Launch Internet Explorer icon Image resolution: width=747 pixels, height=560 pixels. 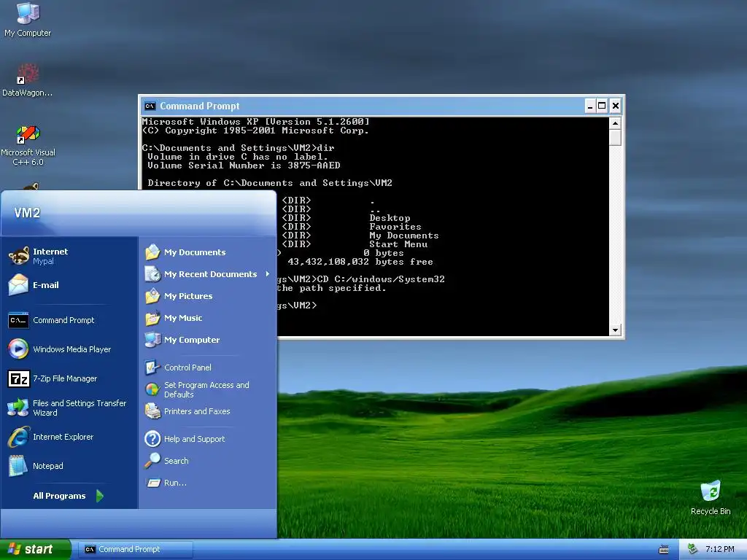pyautogui.click(x=18, y=437)
